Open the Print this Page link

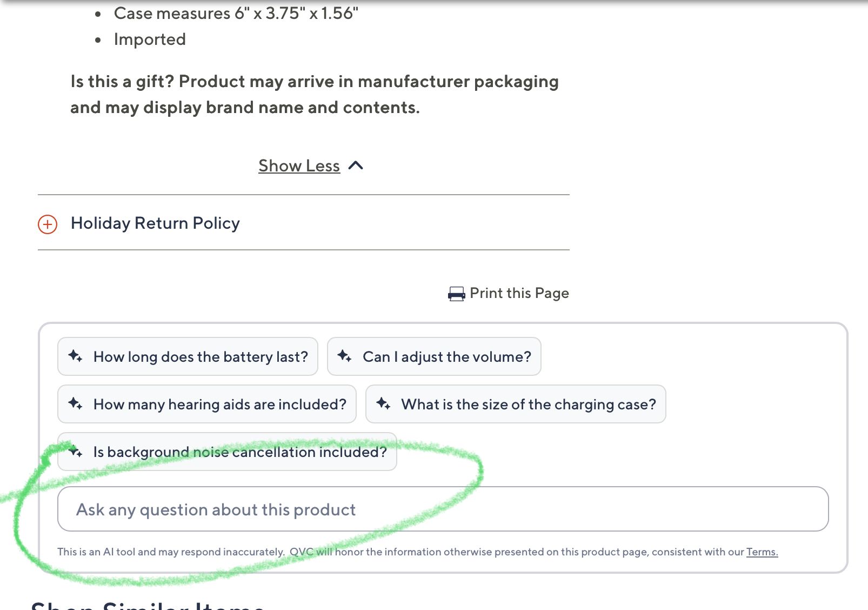tap(519, 293)
